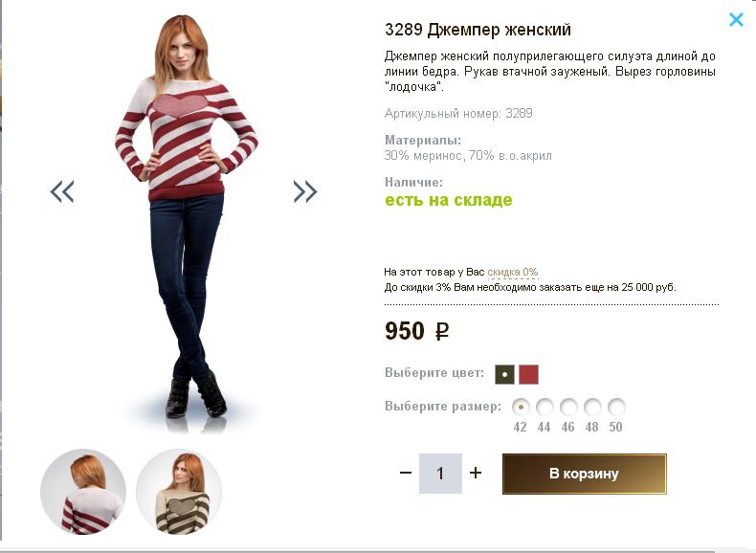Close the product popup with the X
This screenshot has width=756, height=553.
736,19
